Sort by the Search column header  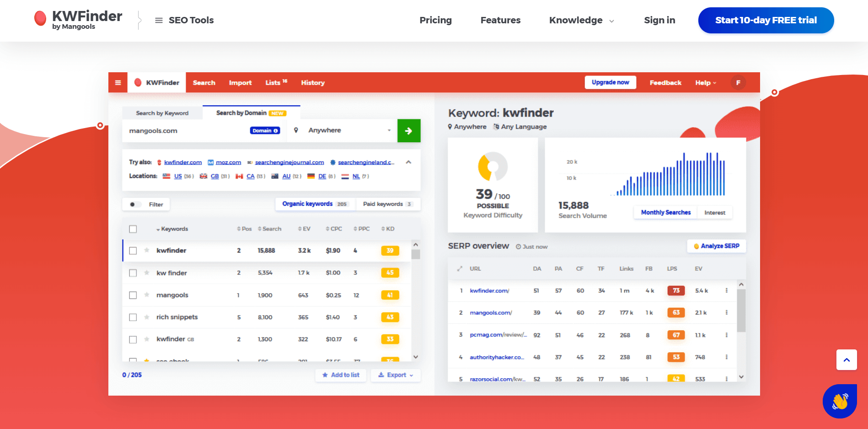click(x=269, y=229)
